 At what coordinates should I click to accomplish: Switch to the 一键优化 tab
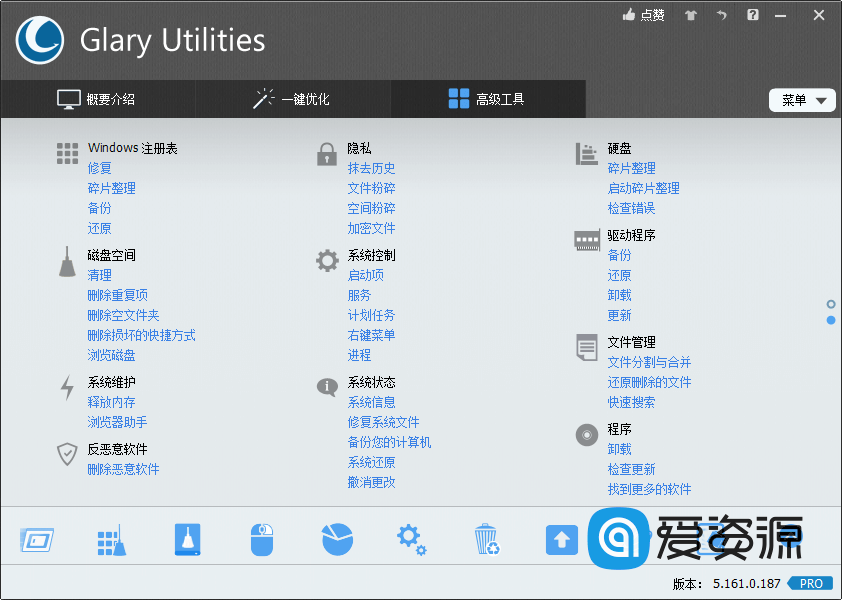tap(290, 99)
